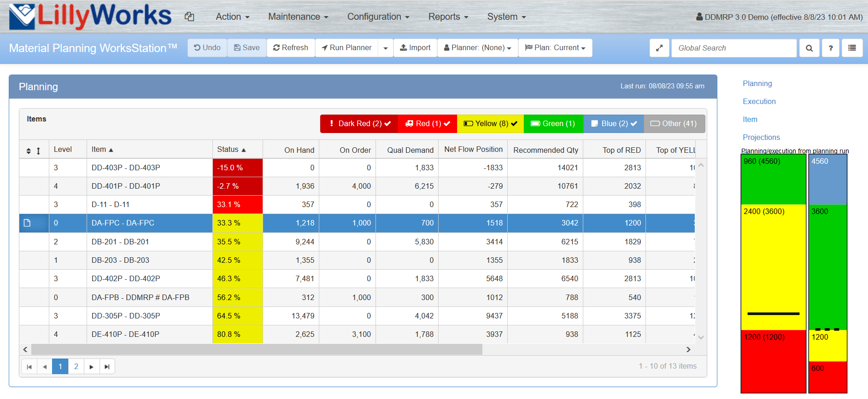Click the vertical resize icon in grid header

(38, 151)
